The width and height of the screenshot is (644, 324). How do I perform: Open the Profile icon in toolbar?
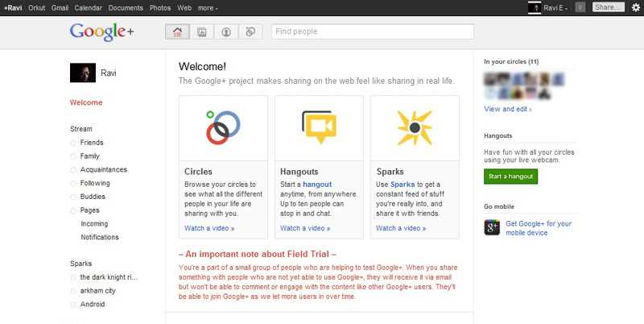(x=226, y=32)
